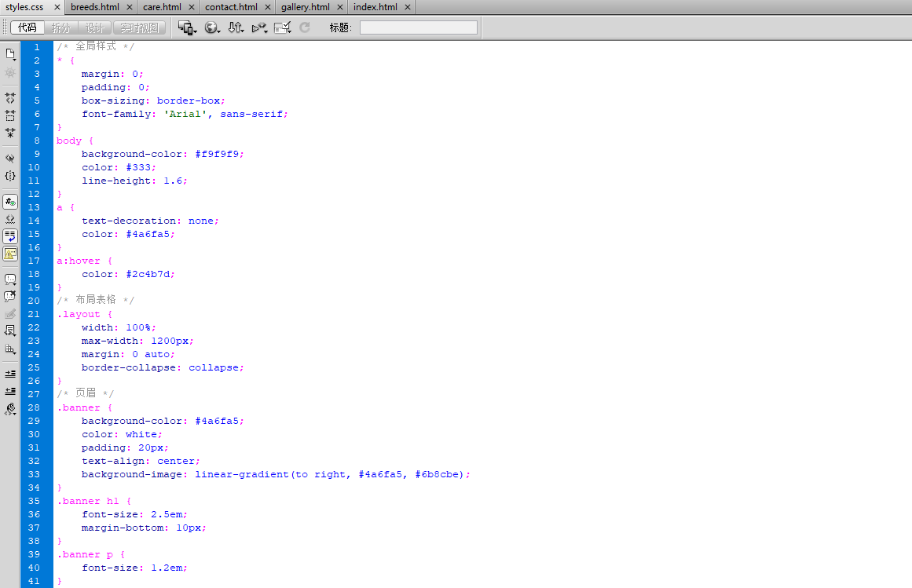Click Expand All icon in coding toolbar
Image resolution: width=912 pixels, height=588 pixels.
tap(10, 133)
